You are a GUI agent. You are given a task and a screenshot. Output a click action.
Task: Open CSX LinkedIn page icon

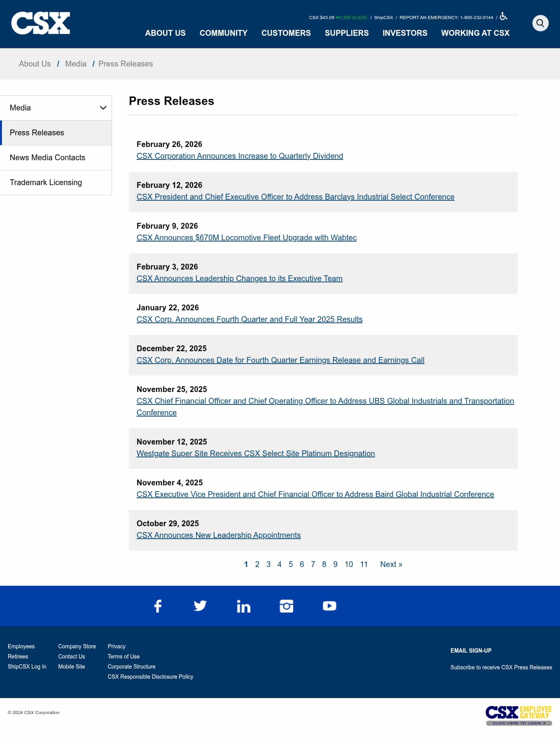pos(243,606)
